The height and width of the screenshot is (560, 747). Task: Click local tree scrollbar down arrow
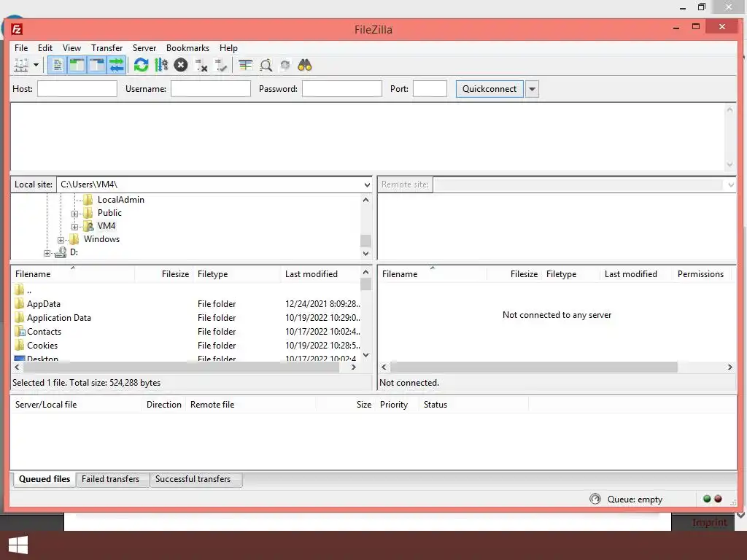(x=365, y=253)
